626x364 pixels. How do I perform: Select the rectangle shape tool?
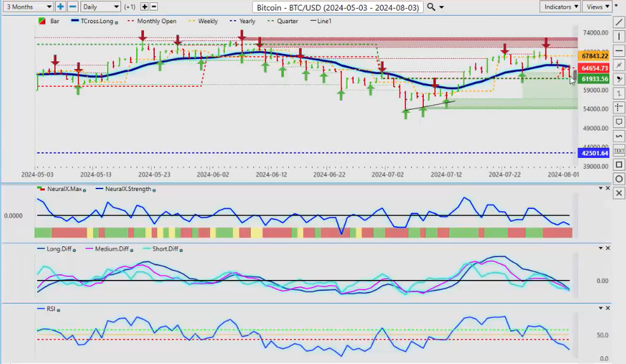[619, 165]
